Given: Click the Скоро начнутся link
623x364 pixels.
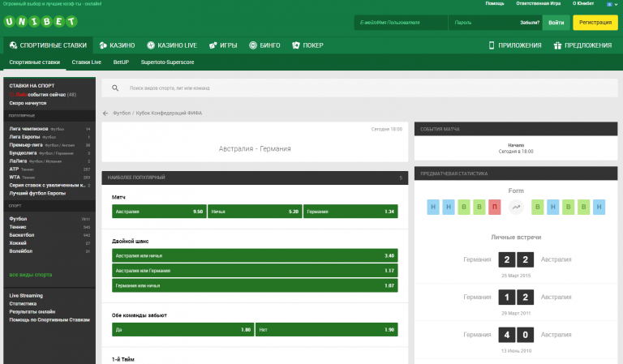Looking at the screenshot, I should [x=28, y=103].
